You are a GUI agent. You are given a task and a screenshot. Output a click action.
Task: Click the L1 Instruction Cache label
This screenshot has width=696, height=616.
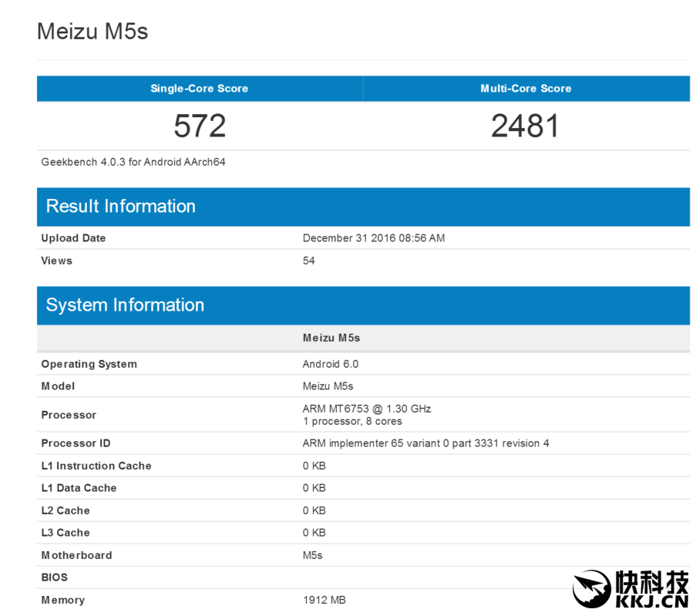point(96,466)
